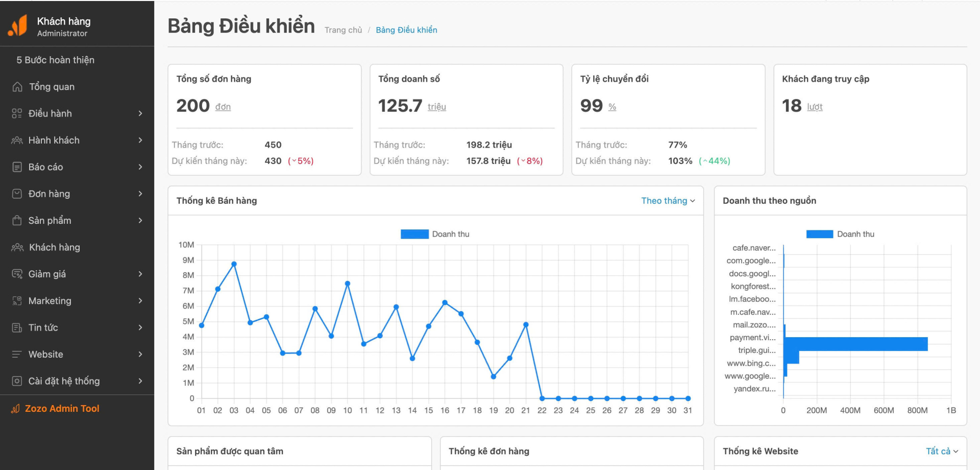The width and height of the screenshot is (980, 470).
Task: Expand the Marketing submenu arrow
Action: coord(140,301)
